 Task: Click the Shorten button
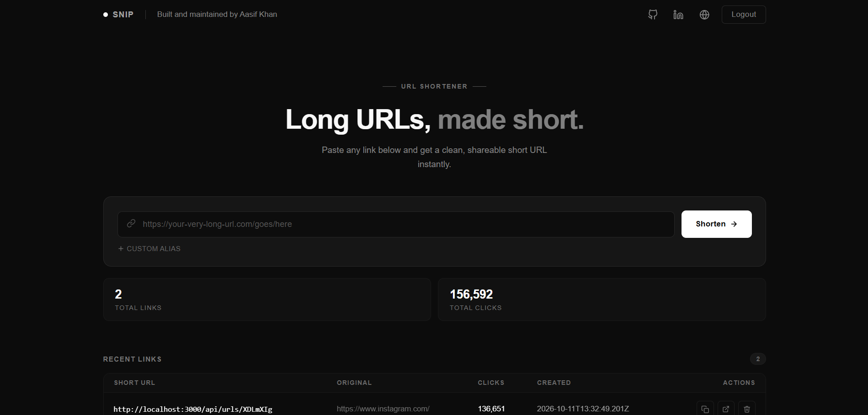[716, 224]
